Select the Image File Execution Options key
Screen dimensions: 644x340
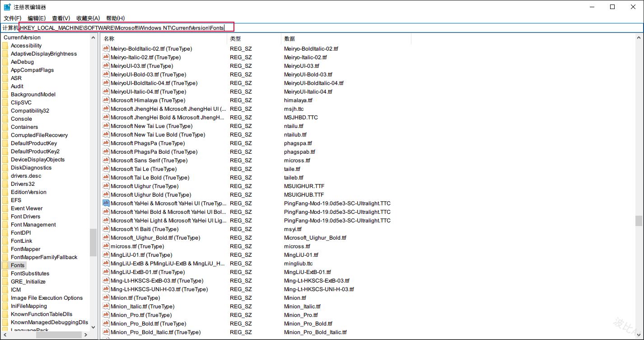click(47, 298)
